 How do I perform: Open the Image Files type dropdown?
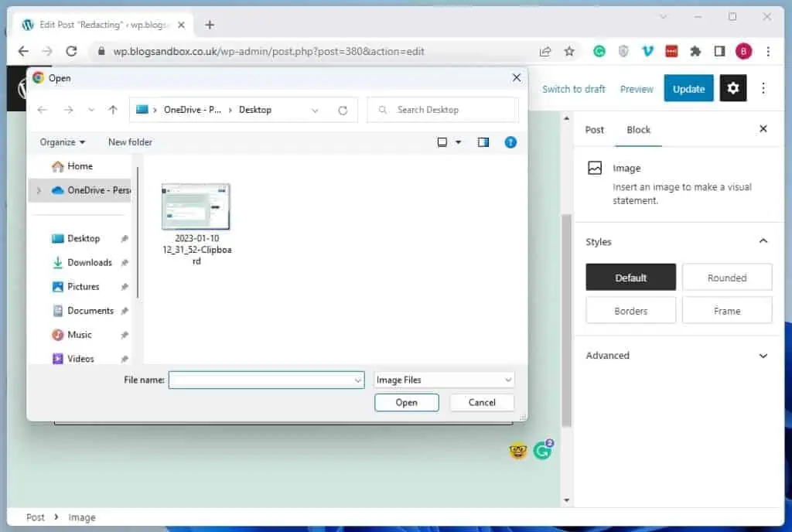coord(443,380)
